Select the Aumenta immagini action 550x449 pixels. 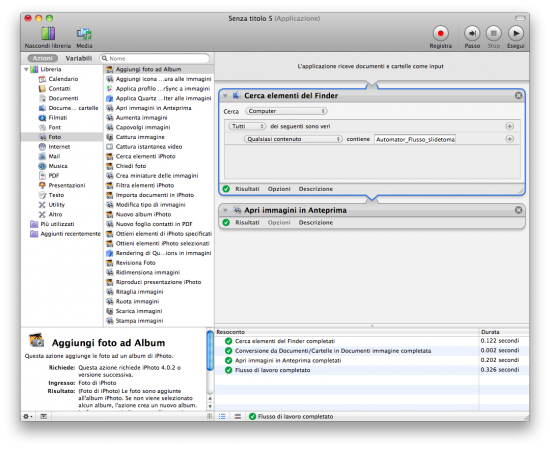pos(141,118)
